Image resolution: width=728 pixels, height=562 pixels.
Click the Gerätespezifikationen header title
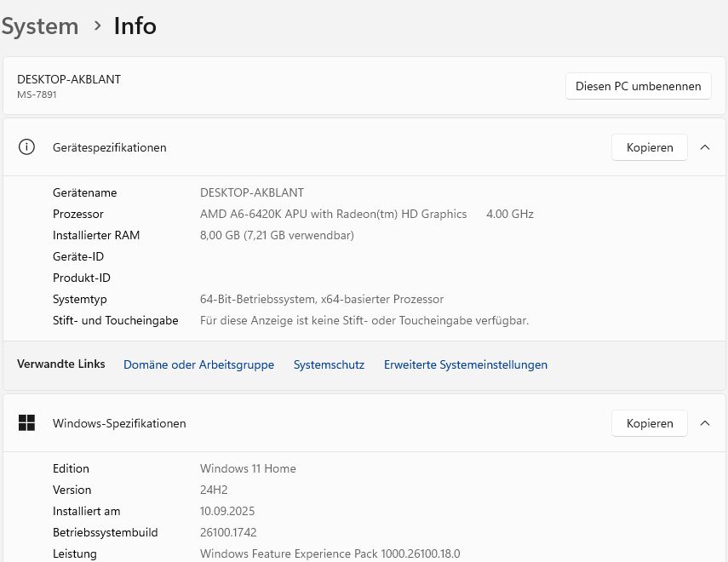(x=109, y=147)
